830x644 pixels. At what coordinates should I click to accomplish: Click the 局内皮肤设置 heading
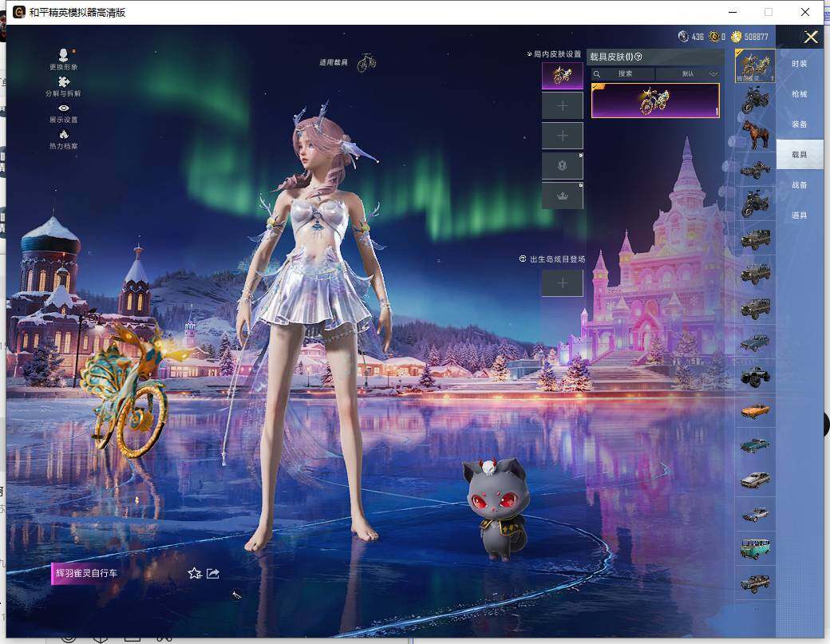[557, 54]
